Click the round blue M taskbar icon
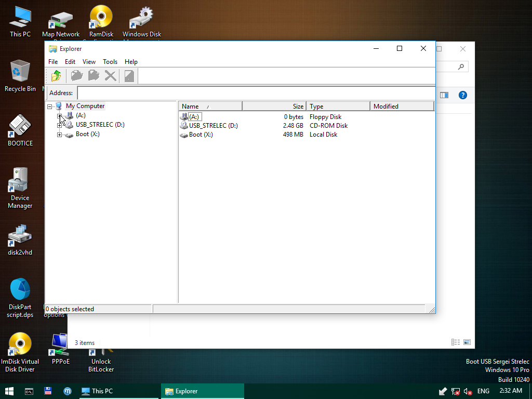 coord(68,391)
